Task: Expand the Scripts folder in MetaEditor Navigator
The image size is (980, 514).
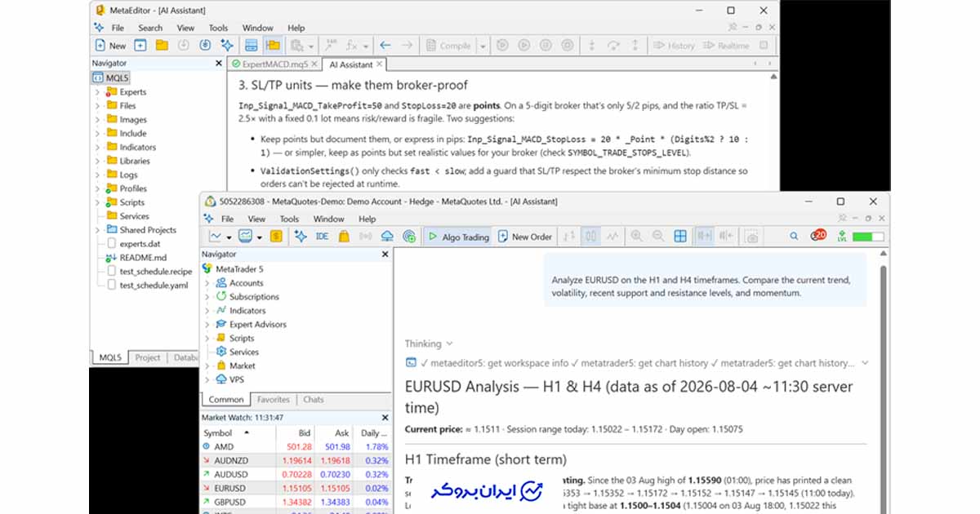Action: pyautogui.click(x=97, y=202)
